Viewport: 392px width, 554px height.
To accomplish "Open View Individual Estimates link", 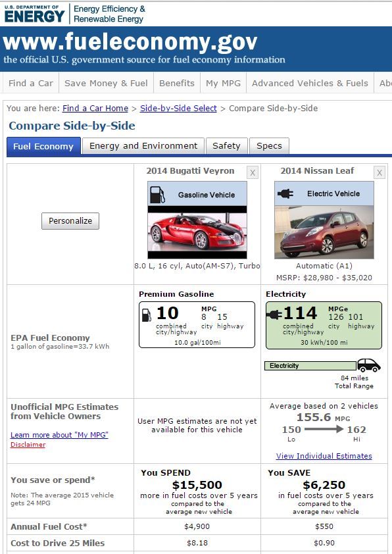I will 324,456.
